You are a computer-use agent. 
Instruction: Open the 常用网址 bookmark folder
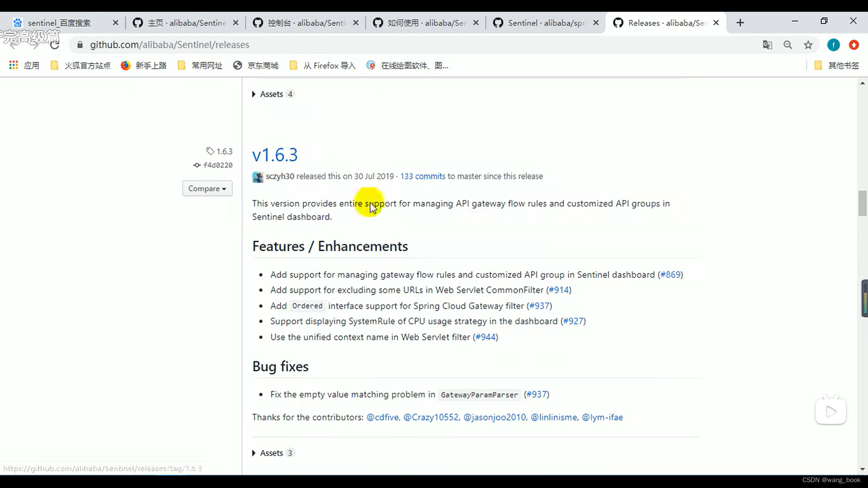200,66
